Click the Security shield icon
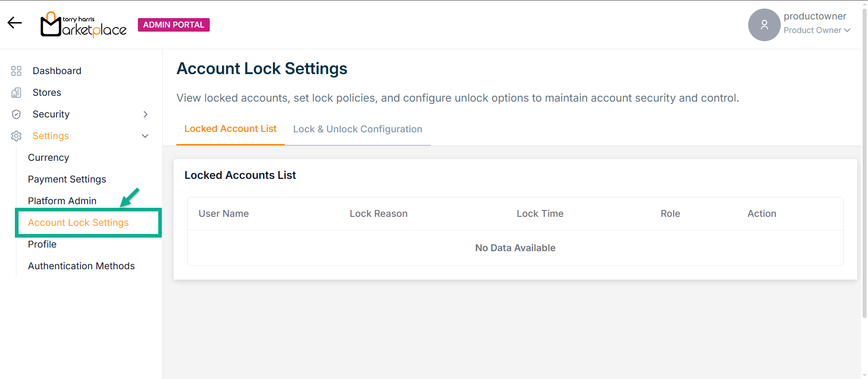 coord(16,114)
